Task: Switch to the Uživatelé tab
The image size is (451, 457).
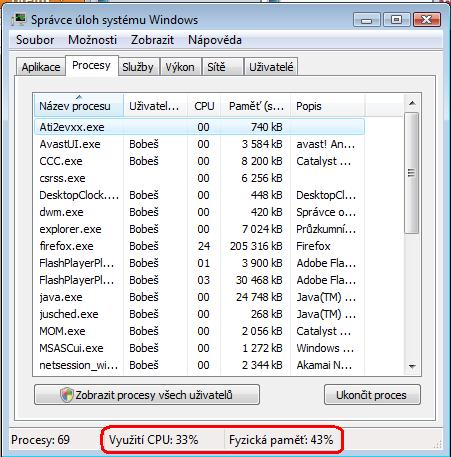Action: [271, 67]
